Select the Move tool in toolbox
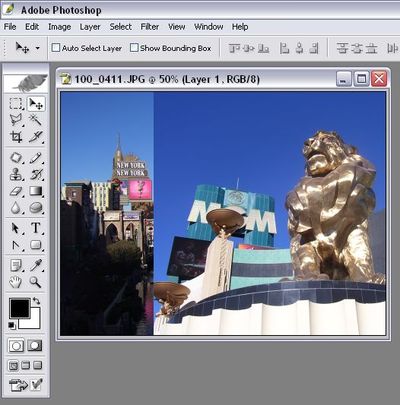Viewport: 400px width, 405px height. point(36,104)
